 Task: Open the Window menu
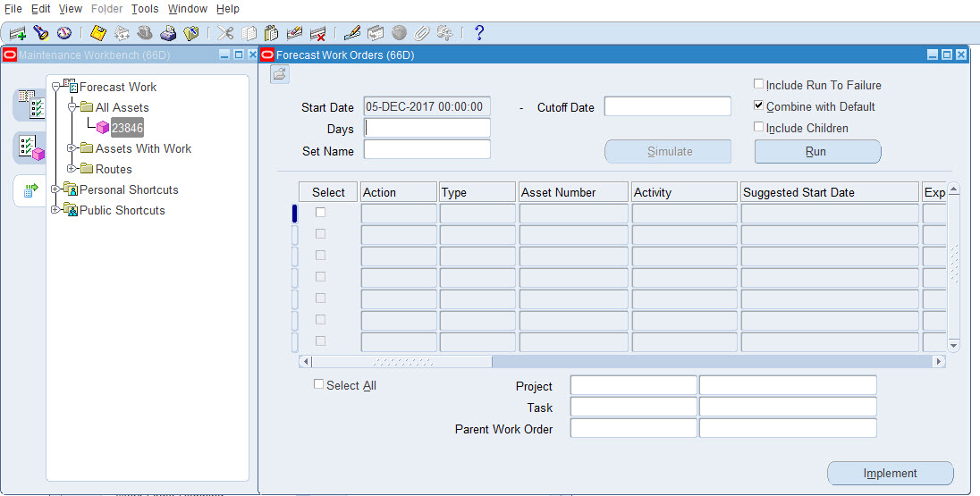click(x=188, y=9)
